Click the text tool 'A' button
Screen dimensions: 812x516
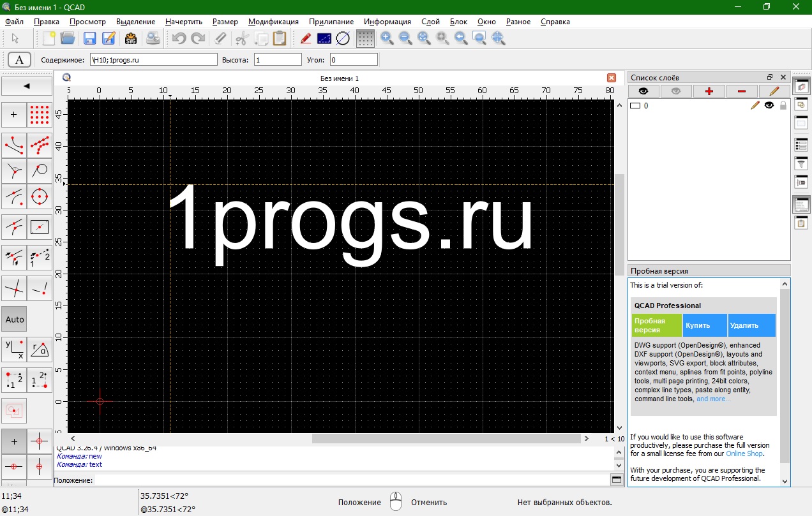tap(20, 60)
